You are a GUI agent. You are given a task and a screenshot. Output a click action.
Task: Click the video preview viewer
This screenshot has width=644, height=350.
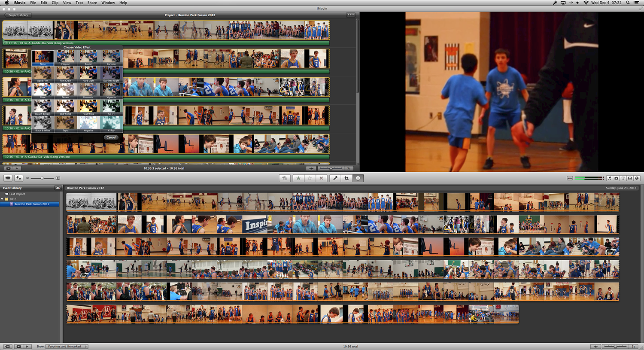[501, 92]
